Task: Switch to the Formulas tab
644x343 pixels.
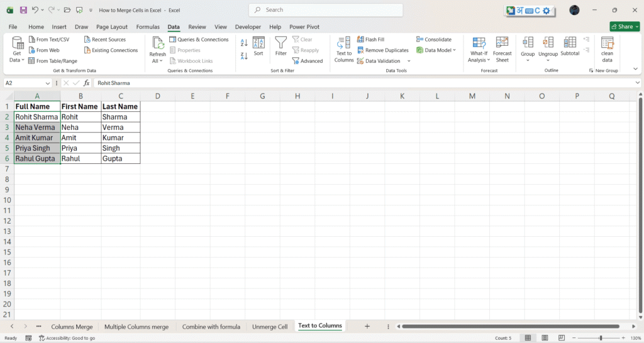Action: click(148, 26)
